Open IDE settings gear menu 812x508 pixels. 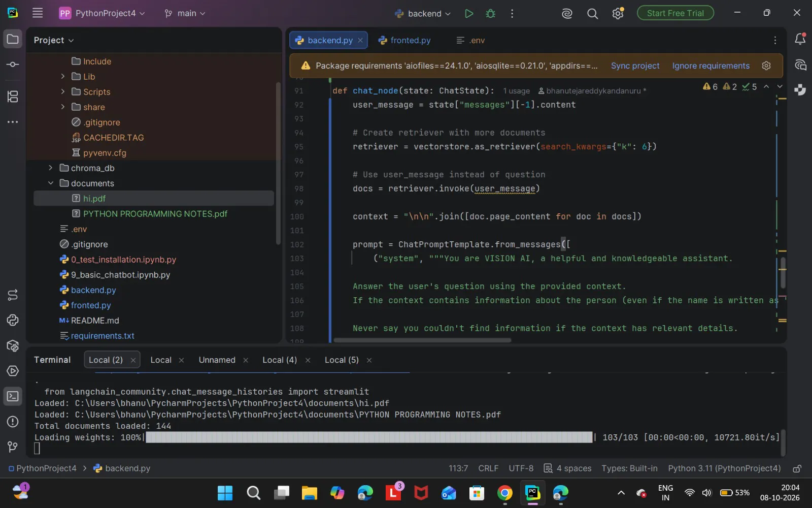point(618,14)
